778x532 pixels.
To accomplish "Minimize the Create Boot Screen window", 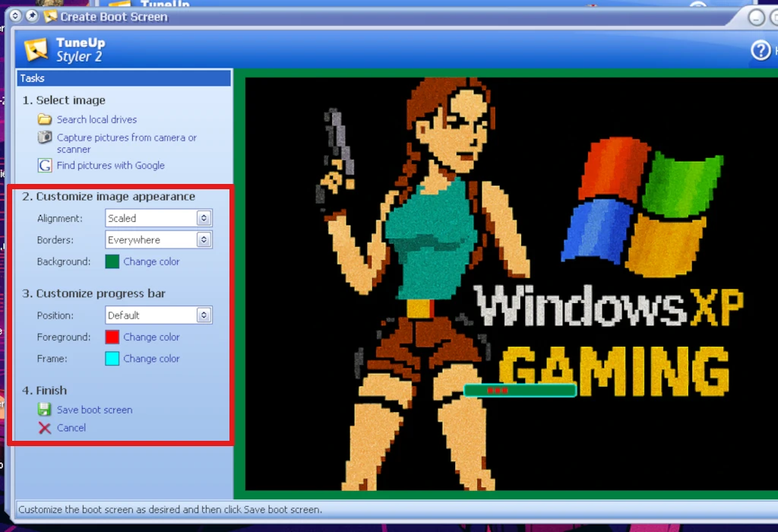I will (x=756, y=18).
